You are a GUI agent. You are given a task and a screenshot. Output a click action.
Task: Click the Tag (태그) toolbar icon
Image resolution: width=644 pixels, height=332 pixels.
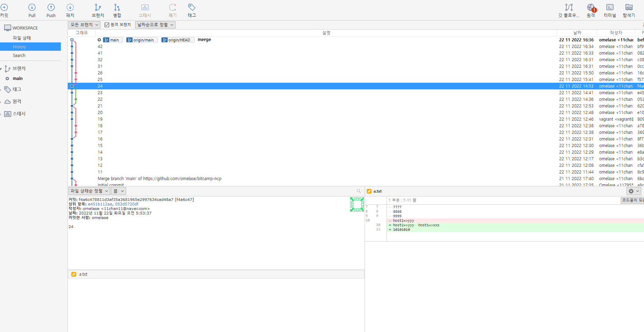point(192,10)
